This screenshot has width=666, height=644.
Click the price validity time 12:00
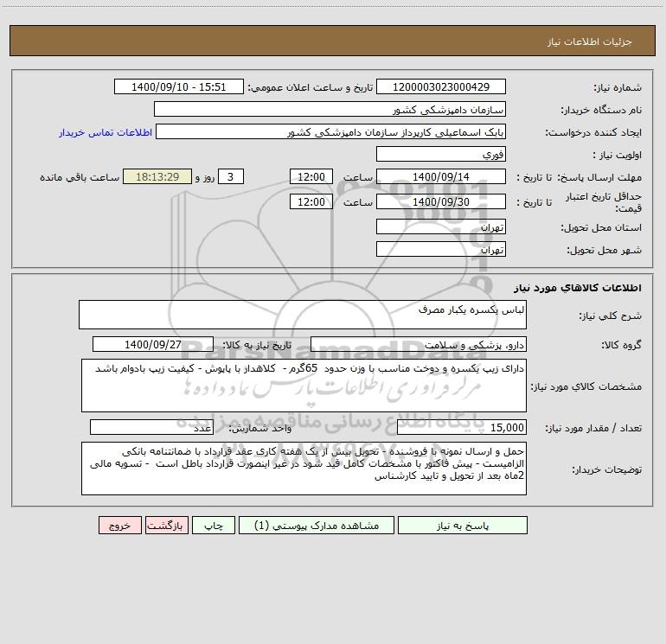[311, 201]
